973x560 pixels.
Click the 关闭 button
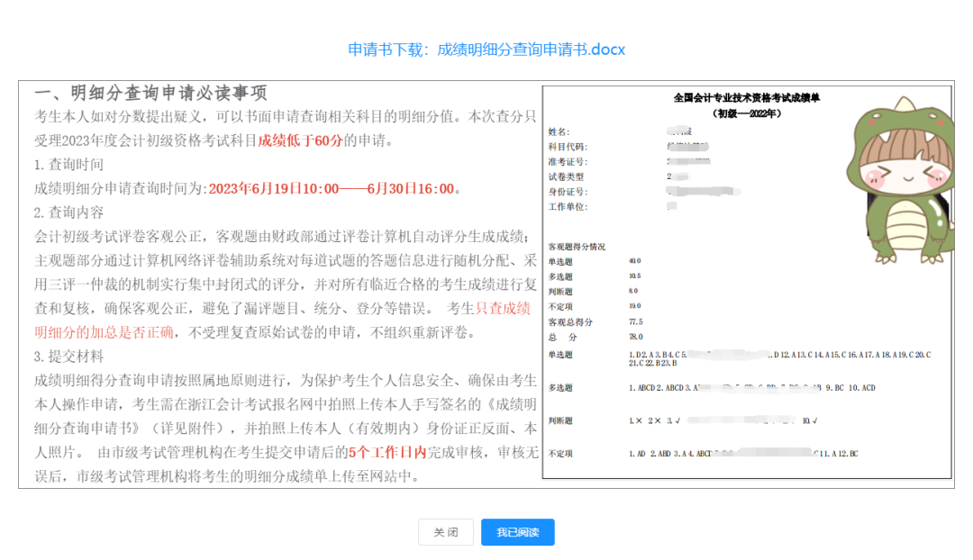click(445, 532)
